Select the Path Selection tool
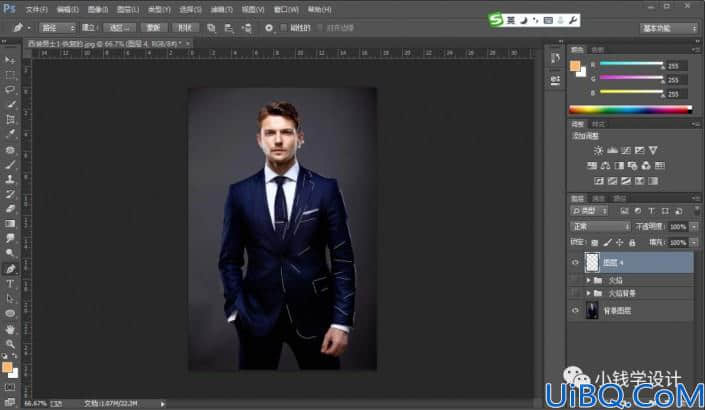This screenshot has height=410, width=705. [x=10, y=299]
